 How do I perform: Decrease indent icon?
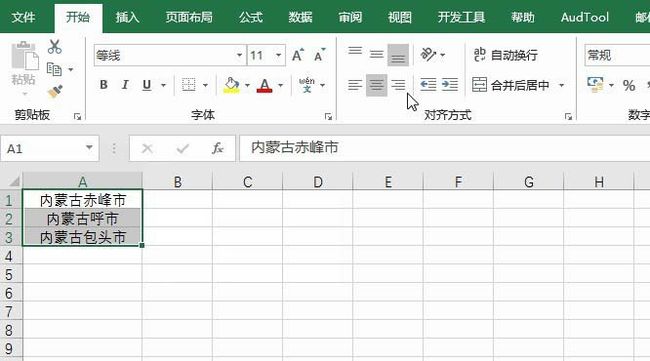tap(428, 85)
